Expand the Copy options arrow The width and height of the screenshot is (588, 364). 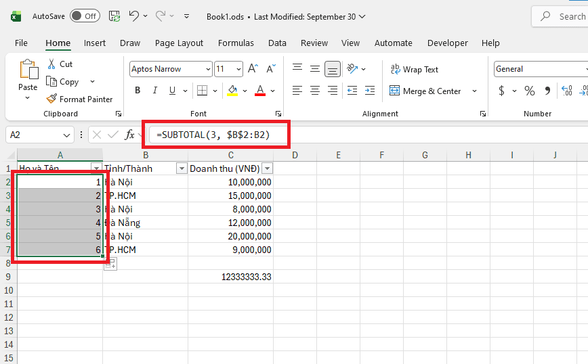[92, 82]
